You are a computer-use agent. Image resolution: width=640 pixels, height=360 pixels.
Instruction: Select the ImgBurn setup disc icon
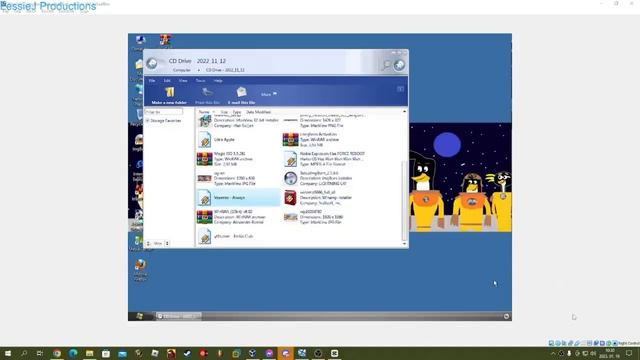(290, 178)
